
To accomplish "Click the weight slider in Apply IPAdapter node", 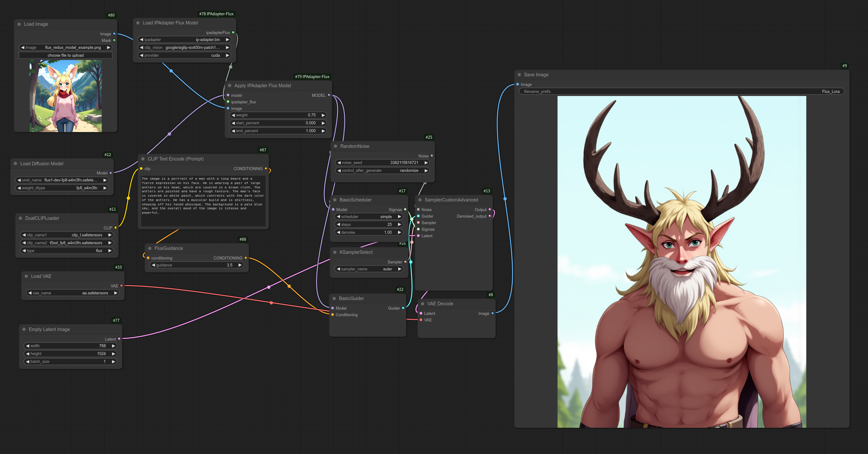I will coord(278,115).
